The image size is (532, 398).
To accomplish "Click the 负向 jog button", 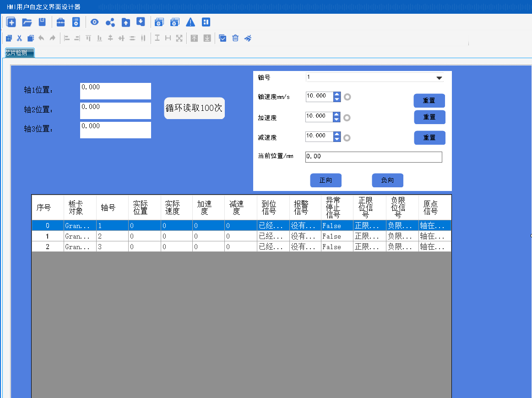I will click(387, 180).
